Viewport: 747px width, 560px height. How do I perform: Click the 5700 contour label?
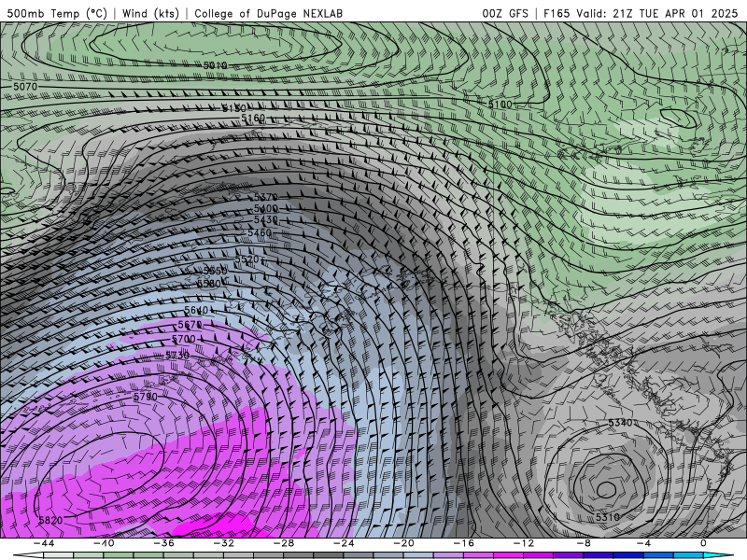click(184, 339)
